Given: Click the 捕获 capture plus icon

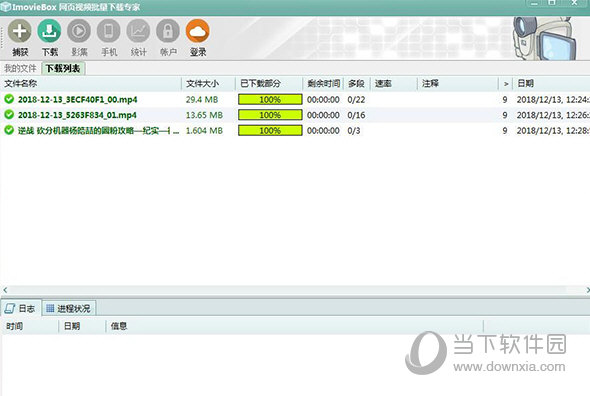Looking at the screenshot, I should pos(20,31).
